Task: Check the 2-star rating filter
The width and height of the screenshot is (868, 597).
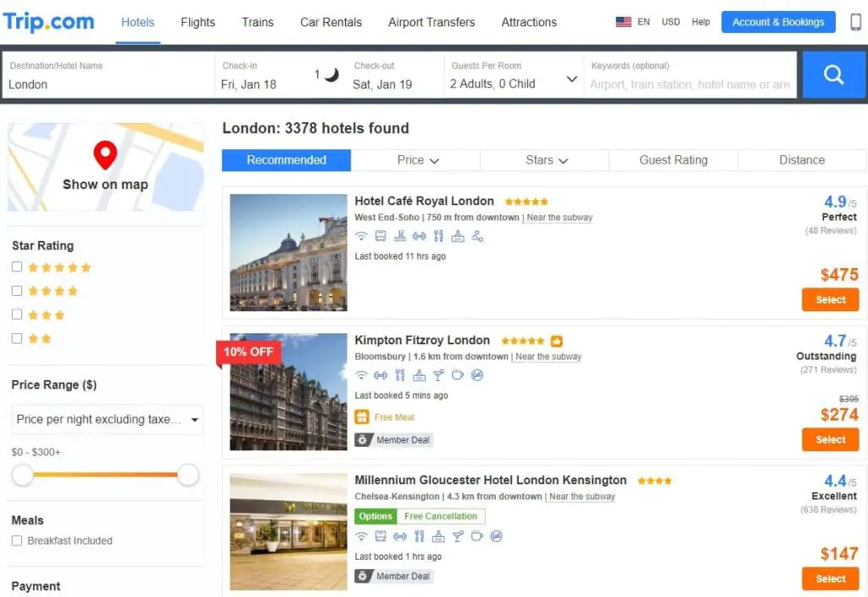Action: (x=17, y=338)
